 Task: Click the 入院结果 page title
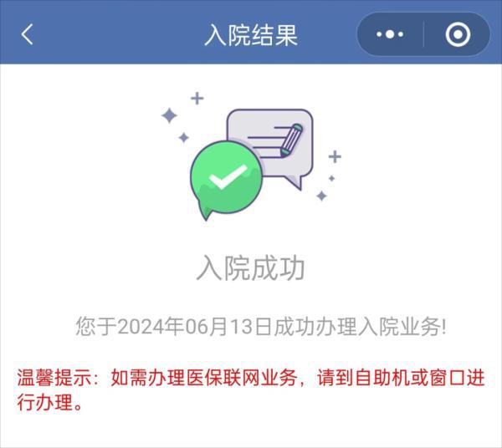pyautogui.click(x=251, y=35)
